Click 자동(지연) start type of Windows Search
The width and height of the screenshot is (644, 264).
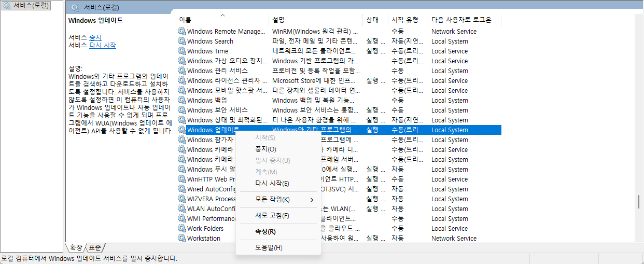click(408, 41)
